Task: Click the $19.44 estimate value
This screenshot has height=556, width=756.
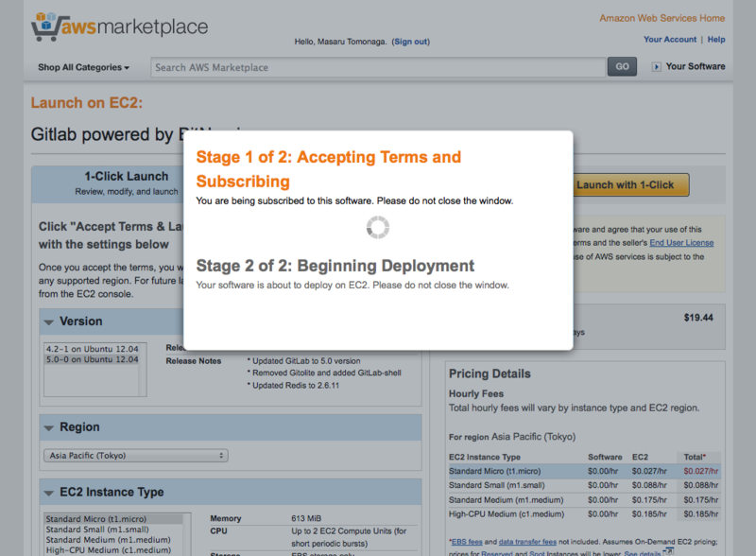Action: click(x=698, y=318)
